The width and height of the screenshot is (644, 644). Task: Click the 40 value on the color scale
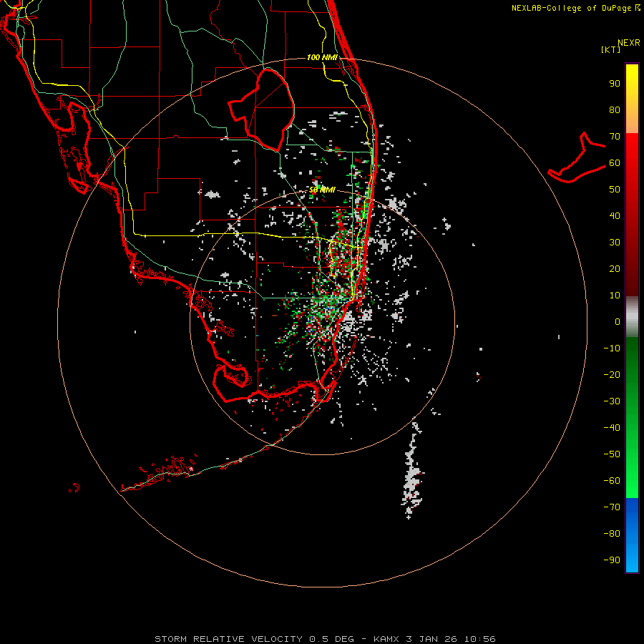point(615,215)
